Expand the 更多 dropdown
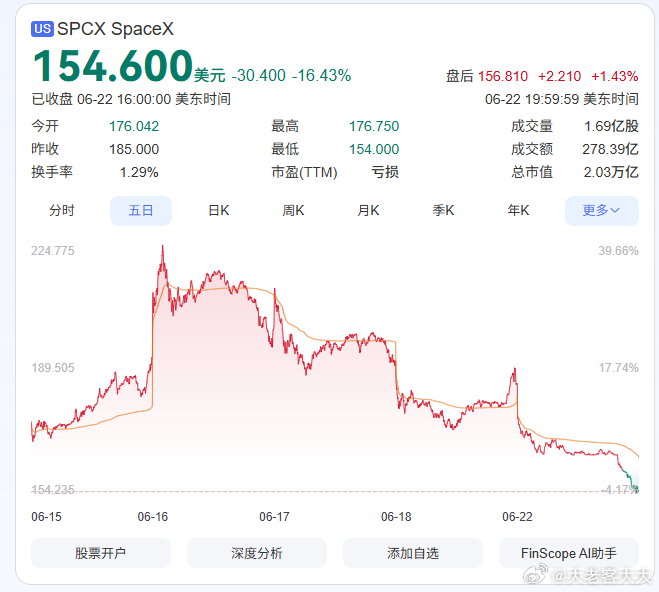This screenshot has width=659, height=592. tap(601, 210)
